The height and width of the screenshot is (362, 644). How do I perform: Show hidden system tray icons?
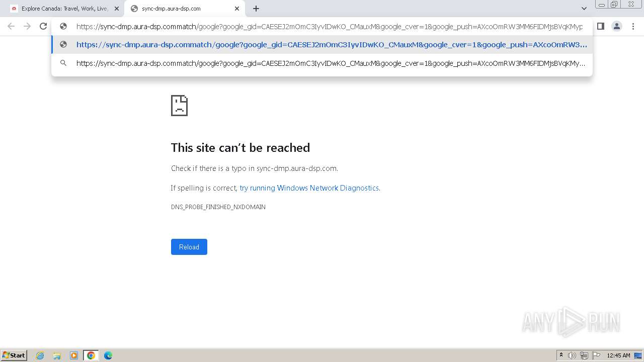tap(561, 355)
